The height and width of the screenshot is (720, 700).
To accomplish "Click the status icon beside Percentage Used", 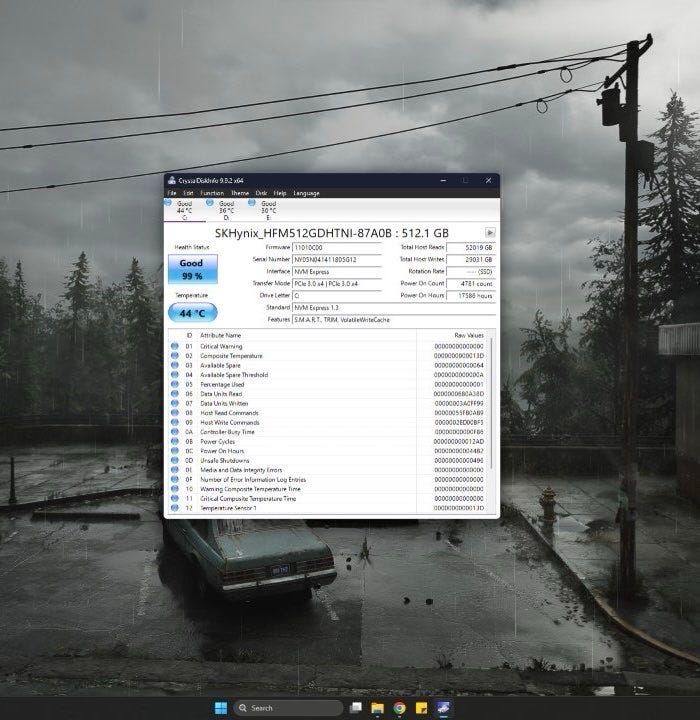I will (175, 384).
